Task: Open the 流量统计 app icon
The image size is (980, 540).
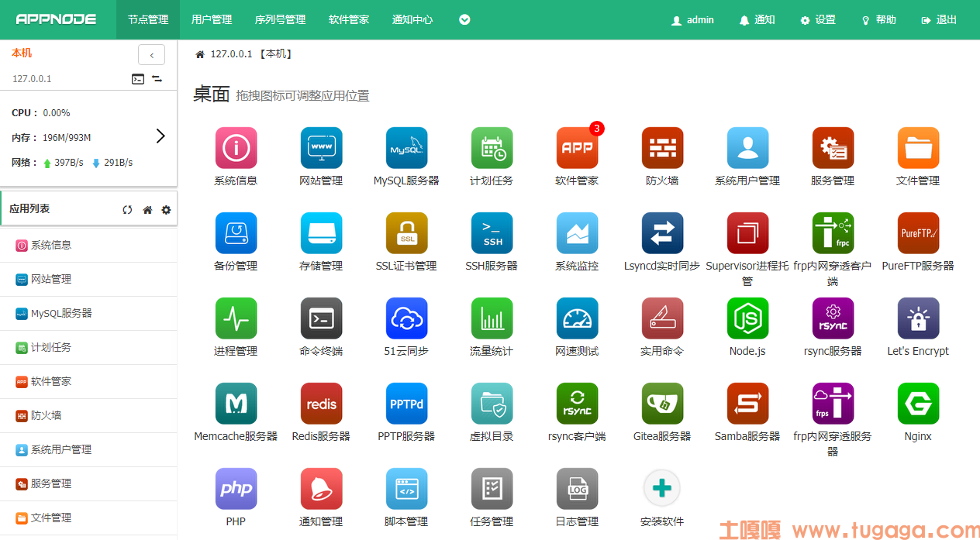Action: tap(492, 318)
